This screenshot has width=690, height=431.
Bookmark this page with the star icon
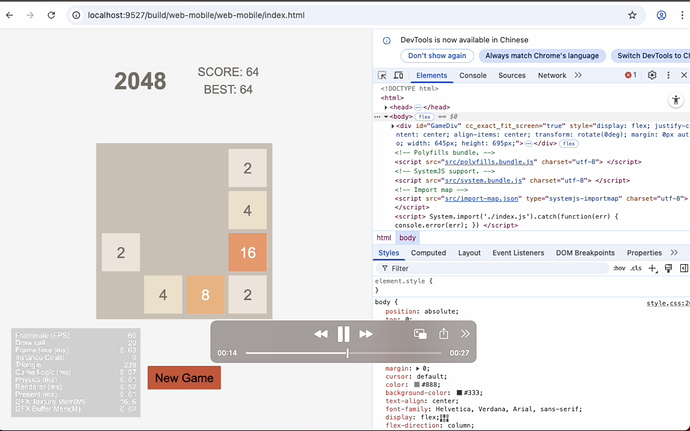pyautogui.click(x=632, y=15)
